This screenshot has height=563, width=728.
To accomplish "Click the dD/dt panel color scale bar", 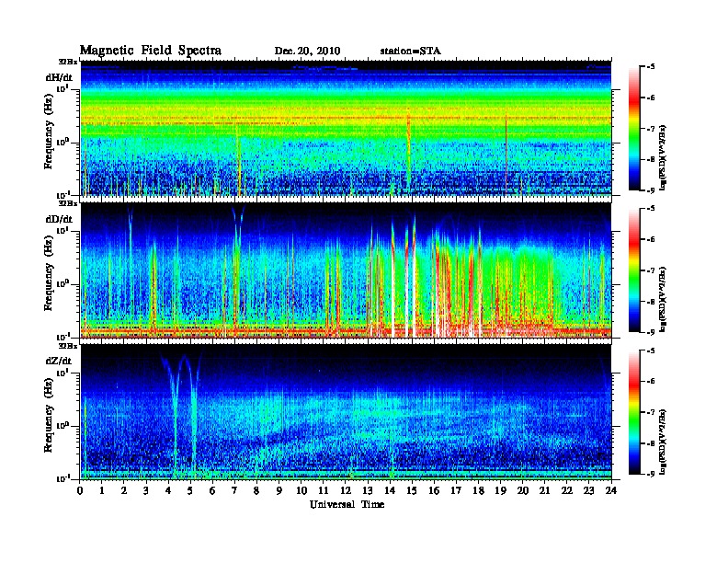I will [x=633, y=270].
